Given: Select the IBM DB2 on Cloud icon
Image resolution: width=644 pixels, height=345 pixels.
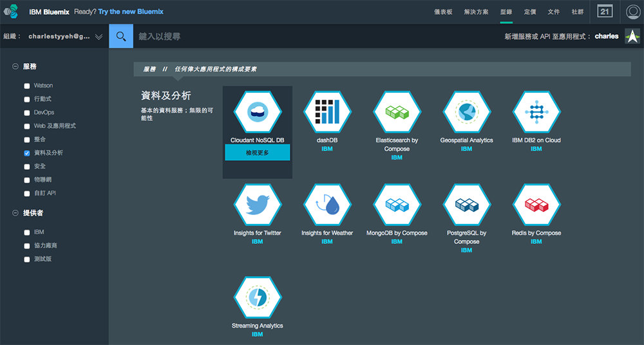Looking at the screenshot, I should click(x=536, y=112).
